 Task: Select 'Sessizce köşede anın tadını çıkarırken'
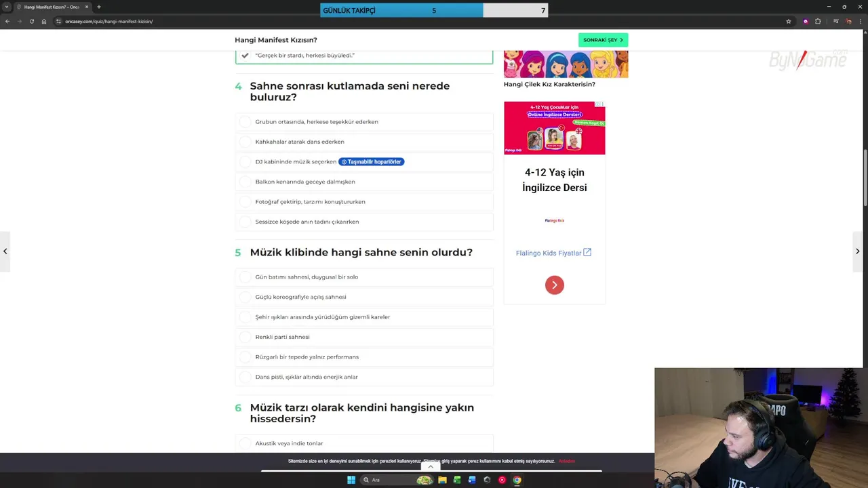point(364,222)
